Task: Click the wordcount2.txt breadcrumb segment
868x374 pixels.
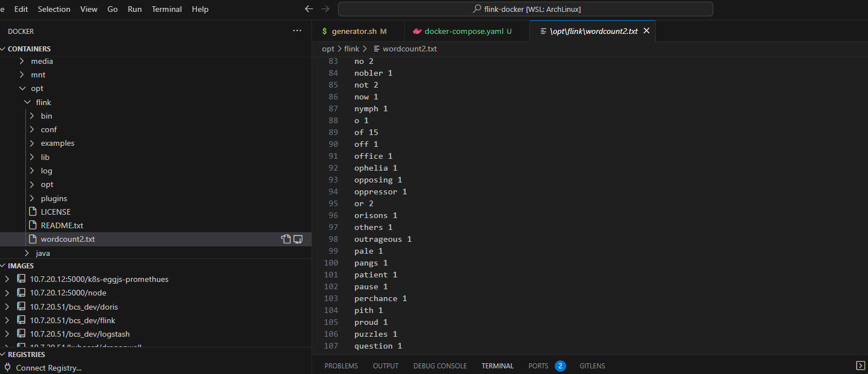Action: [409, 49]
